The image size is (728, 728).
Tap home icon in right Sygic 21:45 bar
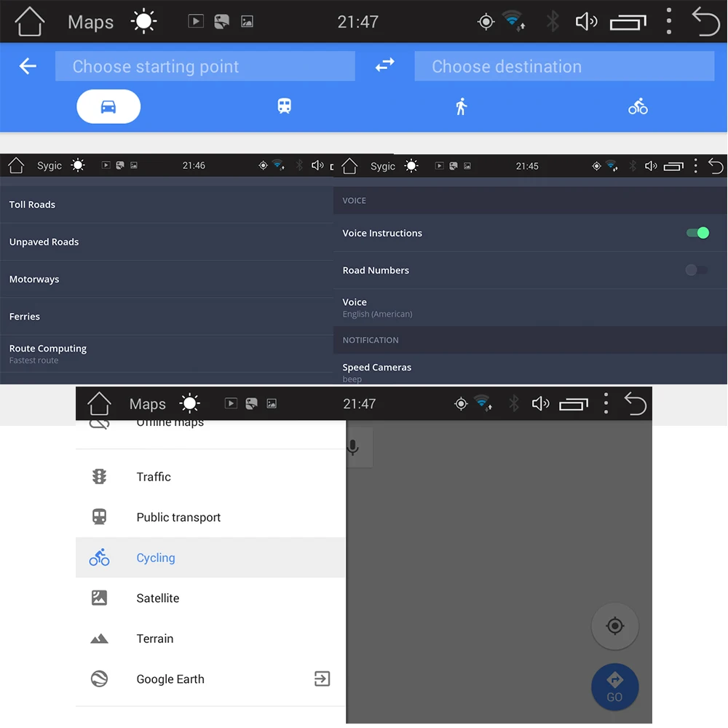click(x=349, y=166)
